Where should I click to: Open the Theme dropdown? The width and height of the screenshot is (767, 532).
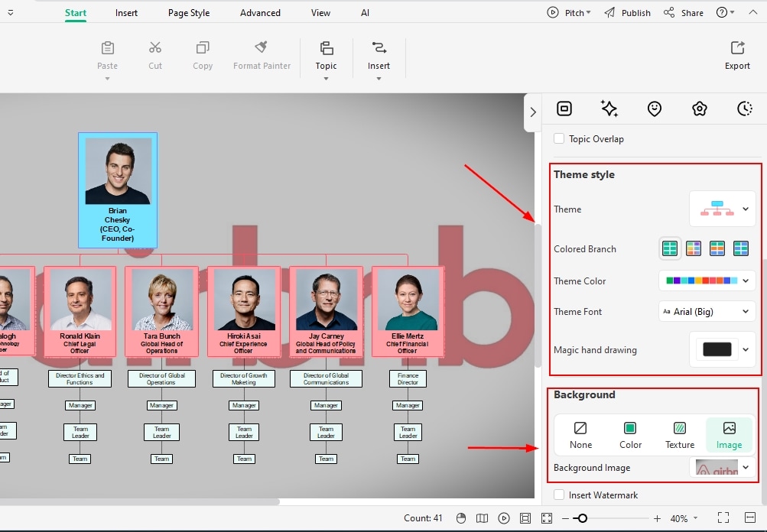coord(723,209)
